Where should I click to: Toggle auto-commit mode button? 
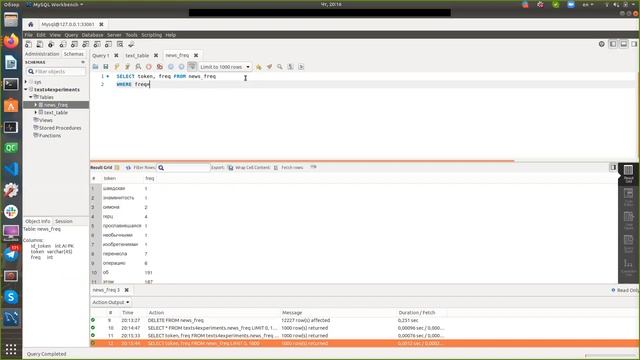click(x=192, y=67)
